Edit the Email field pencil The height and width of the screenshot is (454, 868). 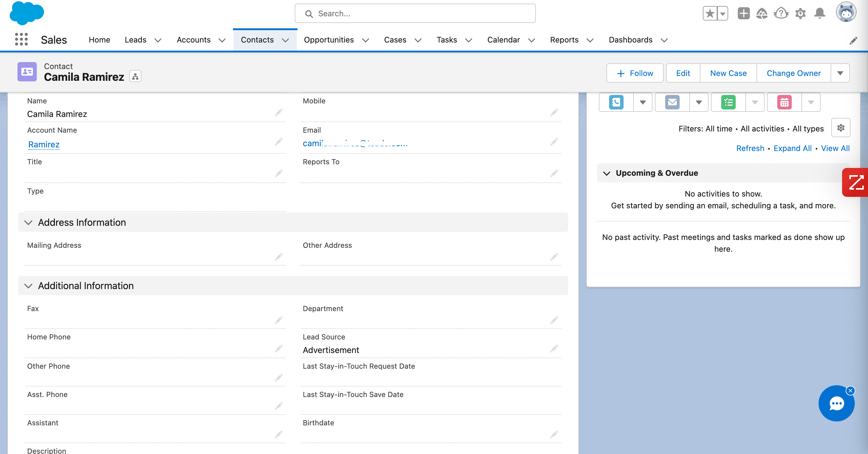click(x=554, y=142)
